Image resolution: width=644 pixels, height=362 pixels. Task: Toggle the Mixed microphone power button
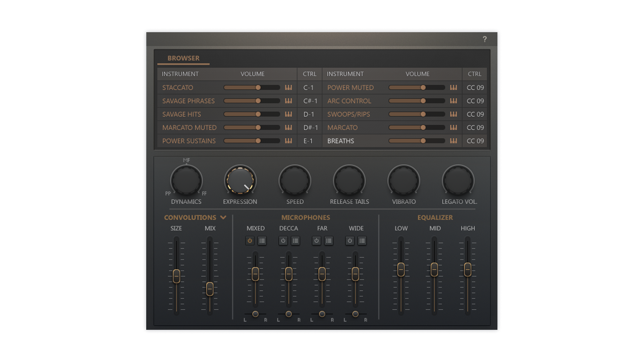[250, 241]
